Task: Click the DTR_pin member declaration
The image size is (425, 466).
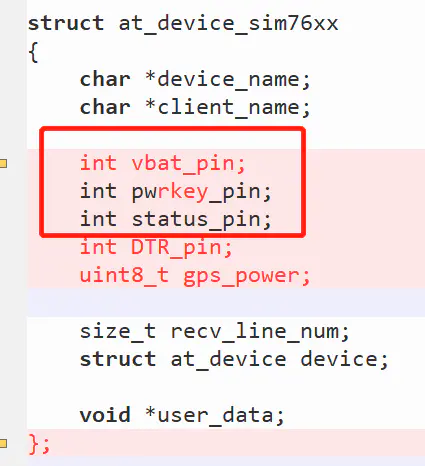Action: pyautogui.click(x=156, y=248)
